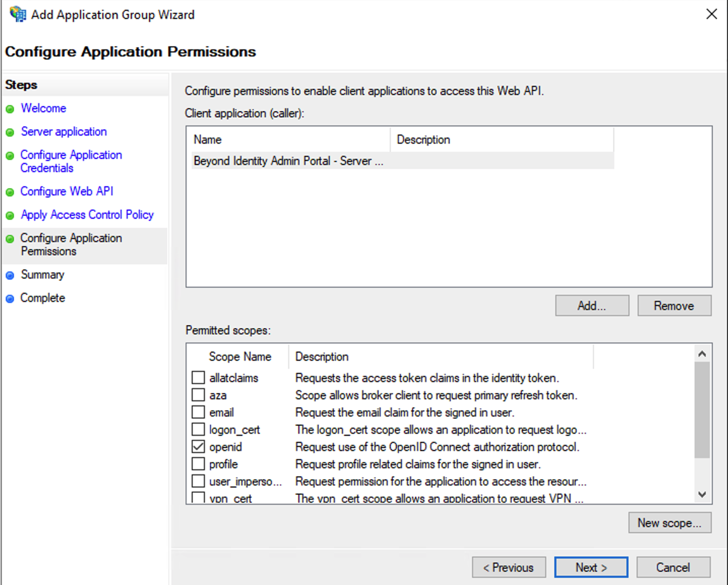Tick the email scope checkbox
Screen dimensions: 728x585
click(198, 412)
